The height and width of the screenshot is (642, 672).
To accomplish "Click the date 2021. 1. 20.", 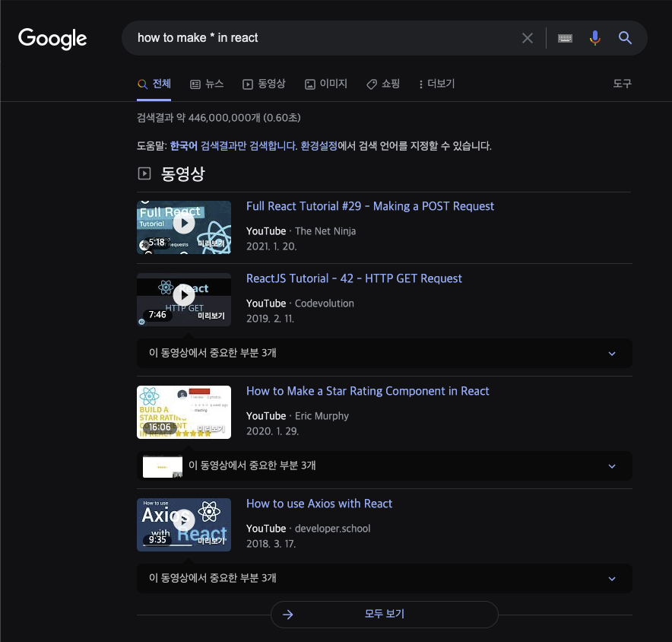I will (x=271, y=246).
